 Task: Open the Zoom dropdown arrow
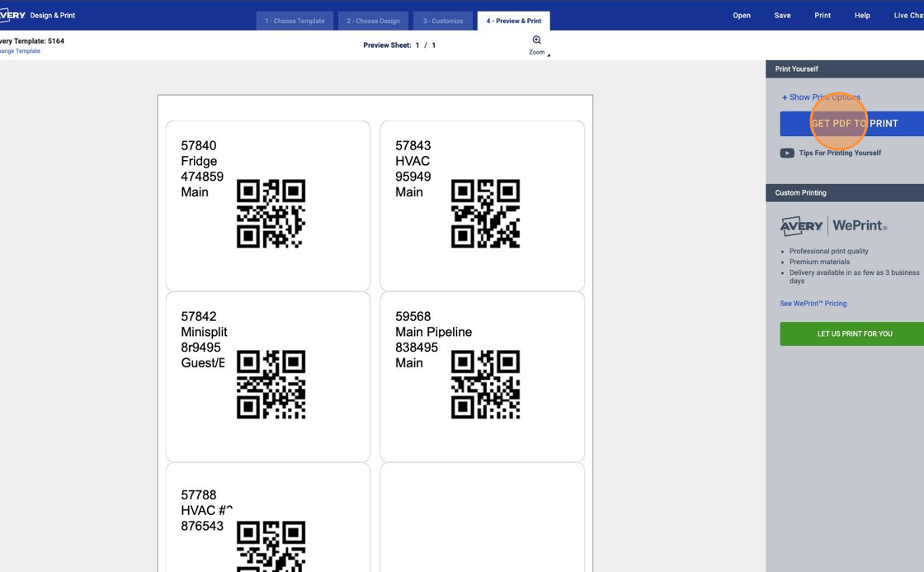[x=549, y=54]
